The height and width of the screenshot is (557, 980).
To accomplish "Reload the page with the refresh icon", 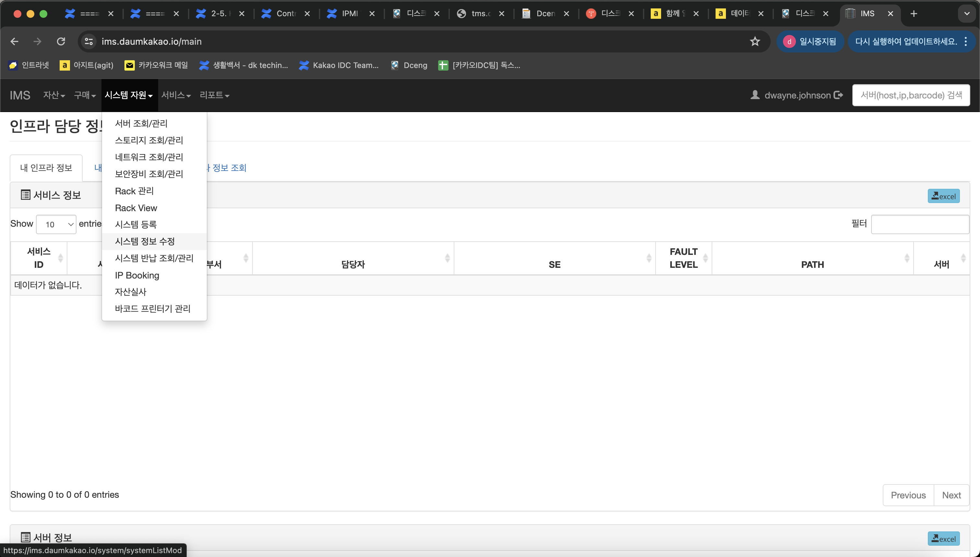I will click(x=61, y=41).
